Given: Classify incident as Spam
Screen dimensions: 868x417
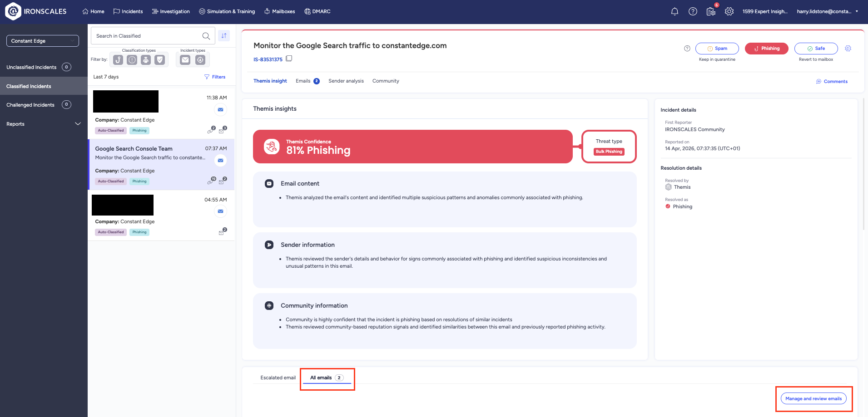Looking at the screenshot, I should 717,49.
